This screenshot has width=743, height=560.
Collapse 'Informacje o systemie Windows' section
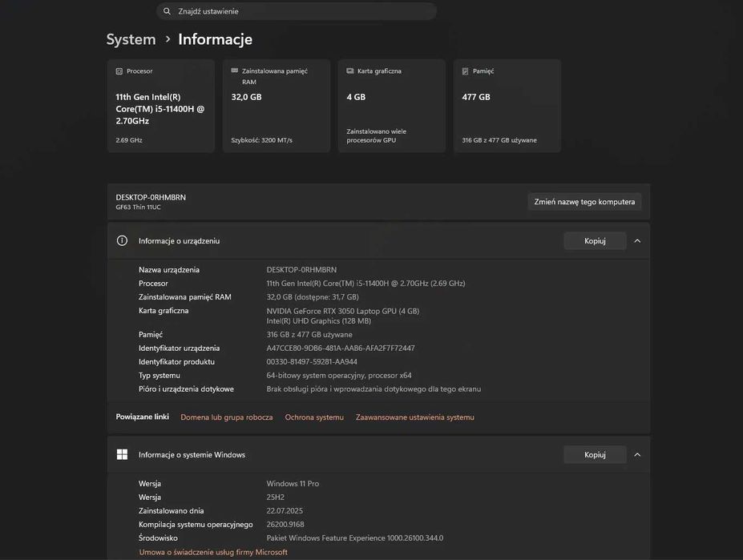pos(637,455)
